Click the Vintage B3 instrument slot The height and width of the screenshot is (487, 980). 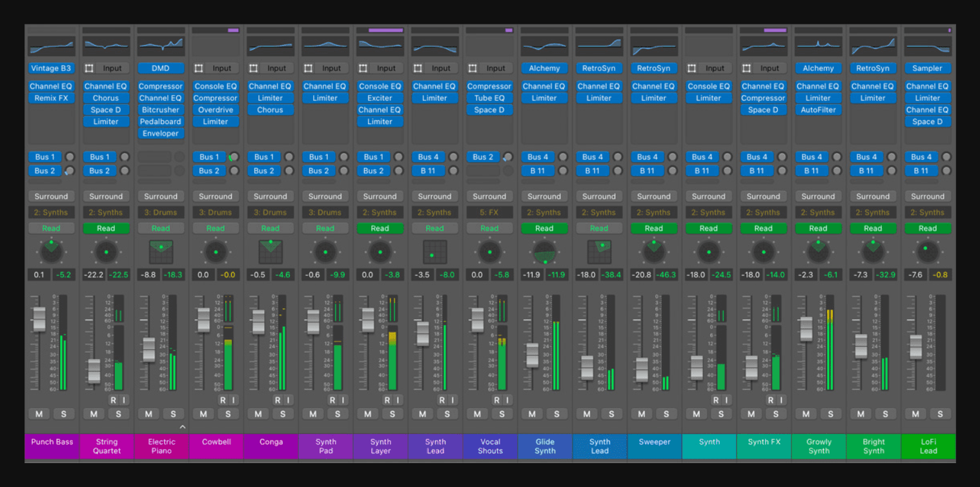coord(52,68)
